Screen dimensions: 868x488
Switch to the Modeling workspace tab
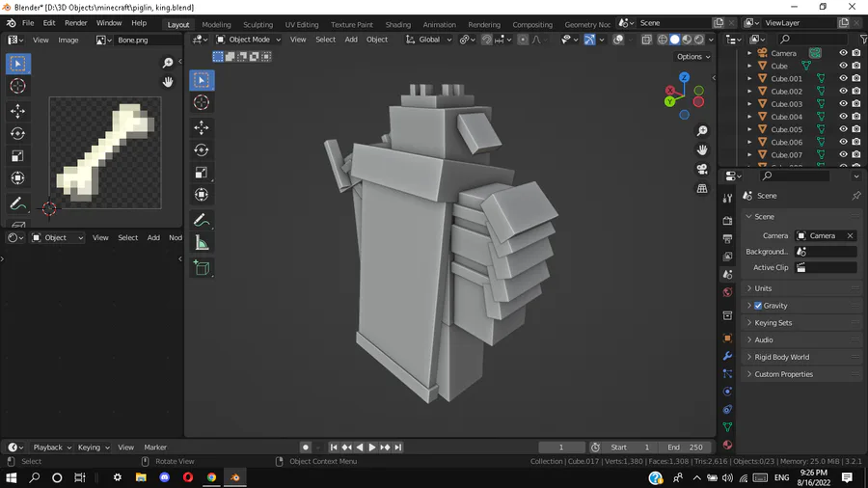point(216,24)
